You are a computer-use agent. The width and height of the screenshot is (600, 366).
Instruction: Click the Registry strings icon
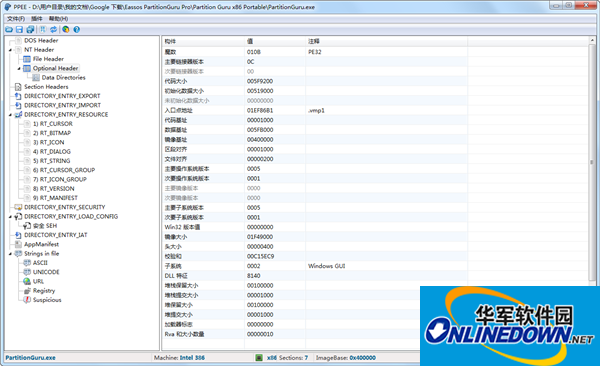[27, 291]
